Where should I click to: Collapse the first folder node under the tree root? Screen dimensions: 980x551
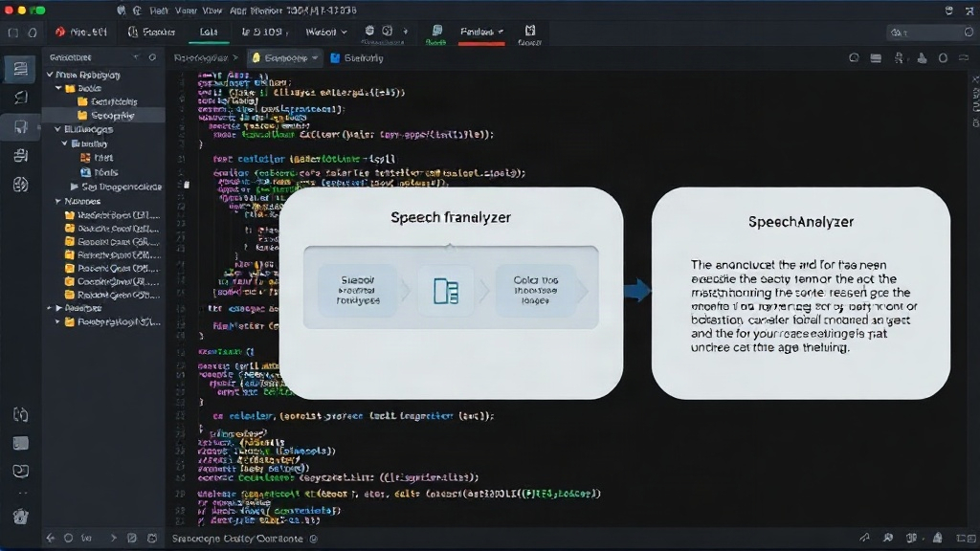pyautogui.click(x=58, y=88)
